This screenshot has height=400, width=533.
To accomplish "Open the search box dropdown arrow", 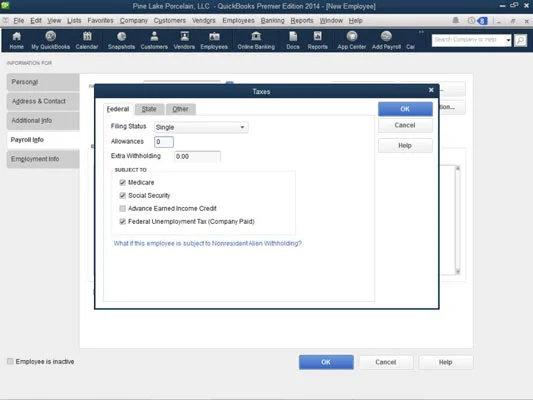I will 508,40.
